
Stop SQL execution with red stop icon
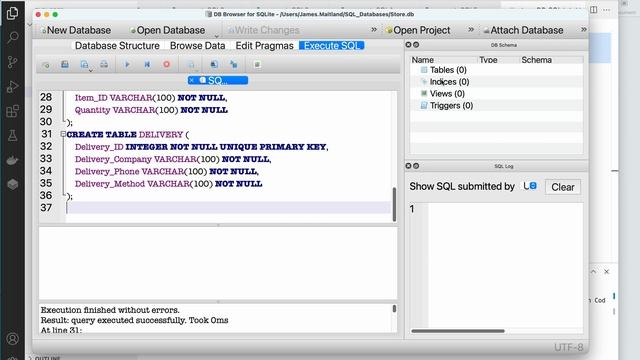click(167, 64)
